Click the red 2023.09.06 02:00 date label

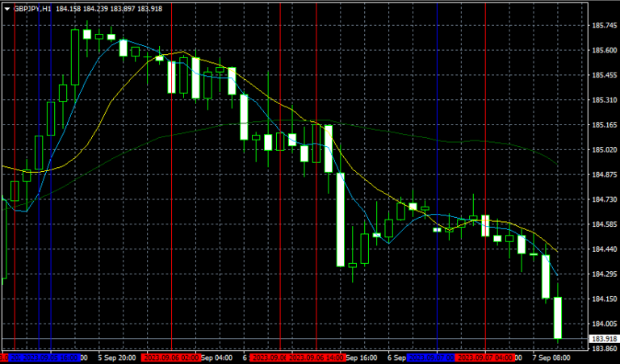click(172, 358)
